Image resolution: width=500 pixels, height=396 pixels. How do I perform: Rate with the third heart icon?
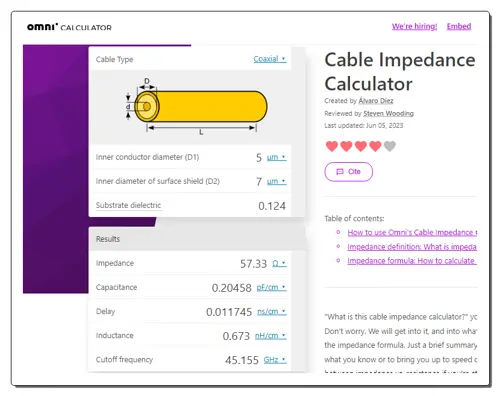click(x=361, y=146)
